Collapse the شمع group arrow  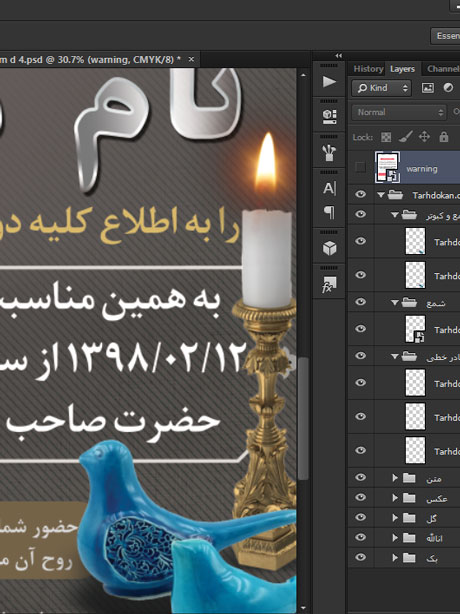pos(395,302)
